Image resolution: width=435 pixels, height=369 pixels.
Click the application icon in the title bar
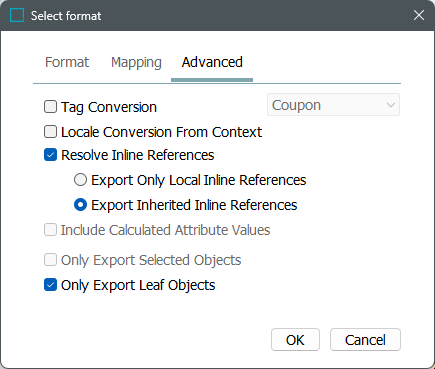point(17,15)
